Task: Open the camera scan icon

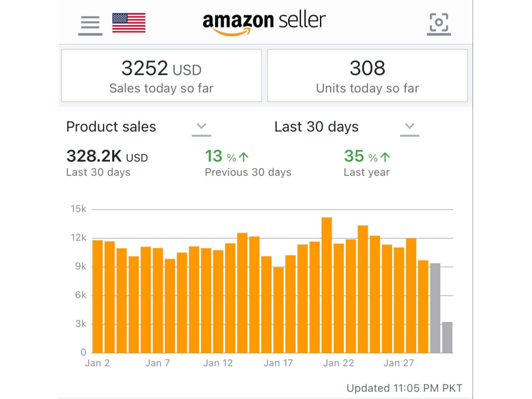Action: coord(439,23)
